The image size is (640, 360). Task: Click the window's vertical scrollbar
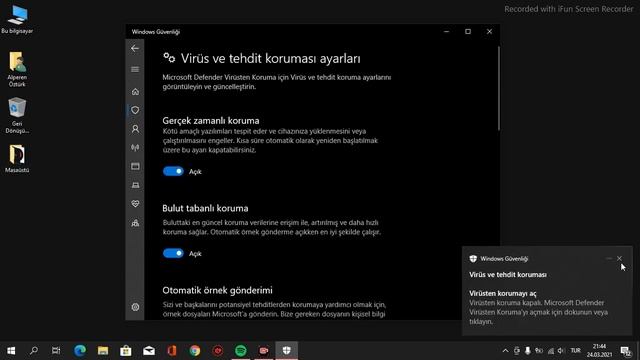(x=498, y=88)
